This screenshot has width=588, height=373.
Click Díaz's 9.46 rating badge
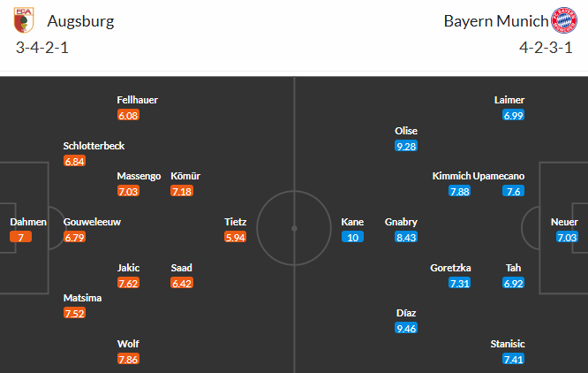pos(406,328)
